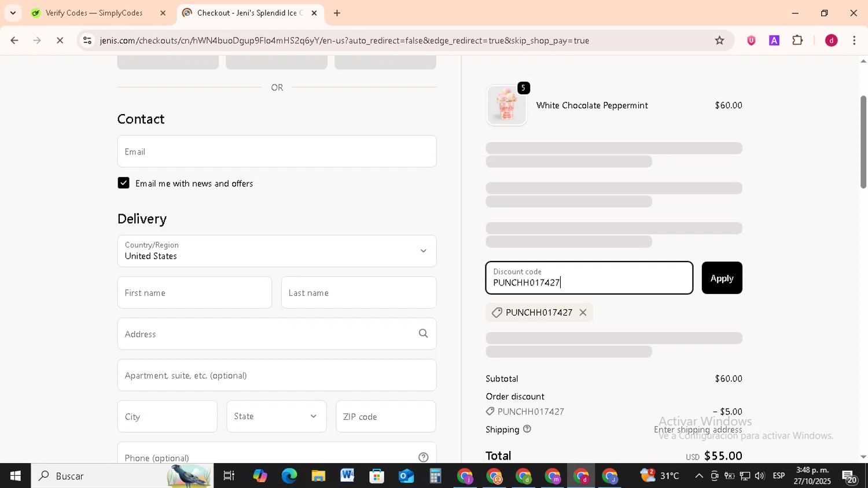Close the Checkout tab

(314, 13)
